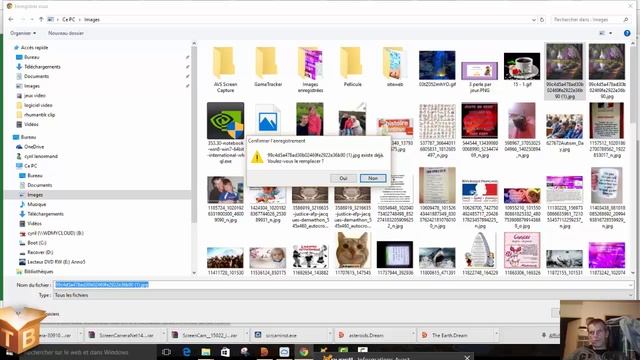The width and height of the screenshot is (640, 360).
Task: Select the Boot (C:) drive
Action: 37,243
